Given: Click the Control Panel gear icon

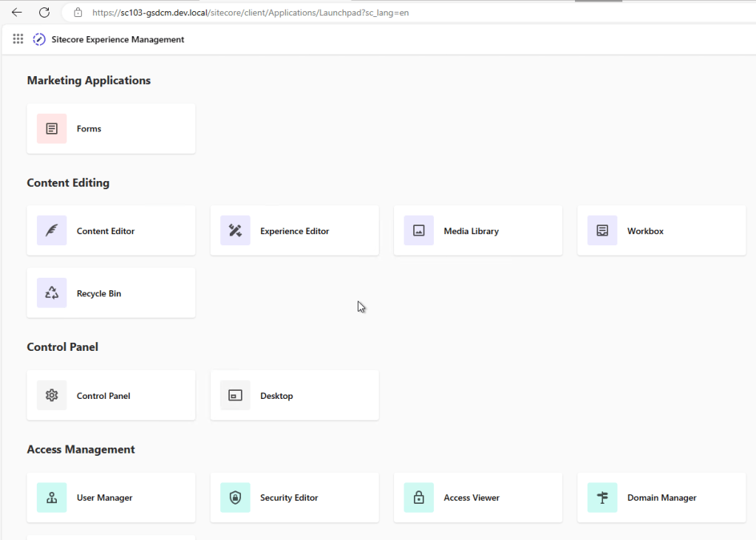Looking at the screenshot, I should [52, 395].
